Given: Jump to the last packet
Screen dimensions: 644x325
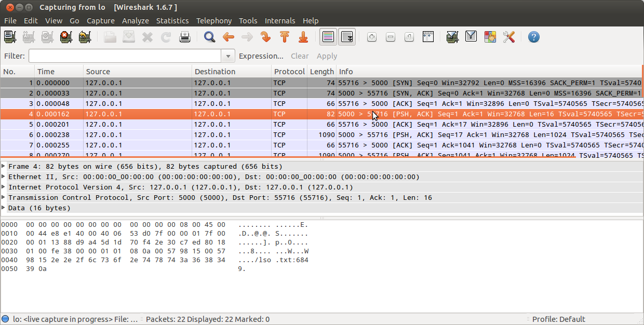Looking at the screenshot, I should coord(303,37).
